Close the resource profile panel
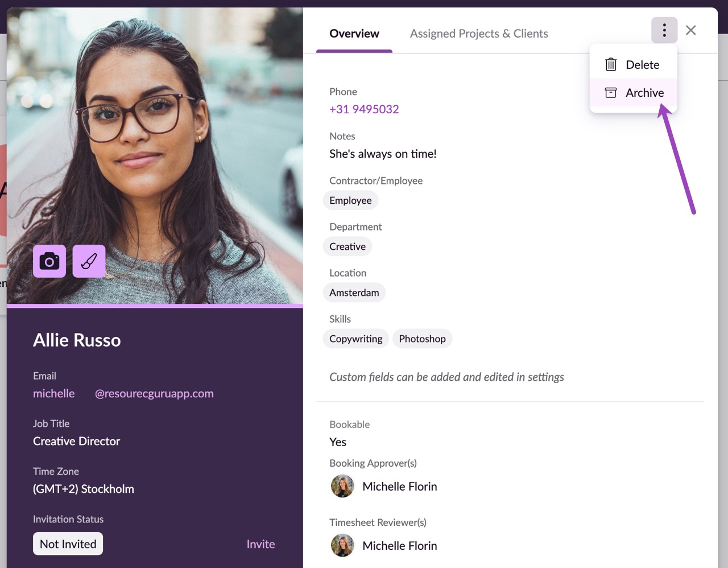The image size is (728, 568). pos(691,30)
